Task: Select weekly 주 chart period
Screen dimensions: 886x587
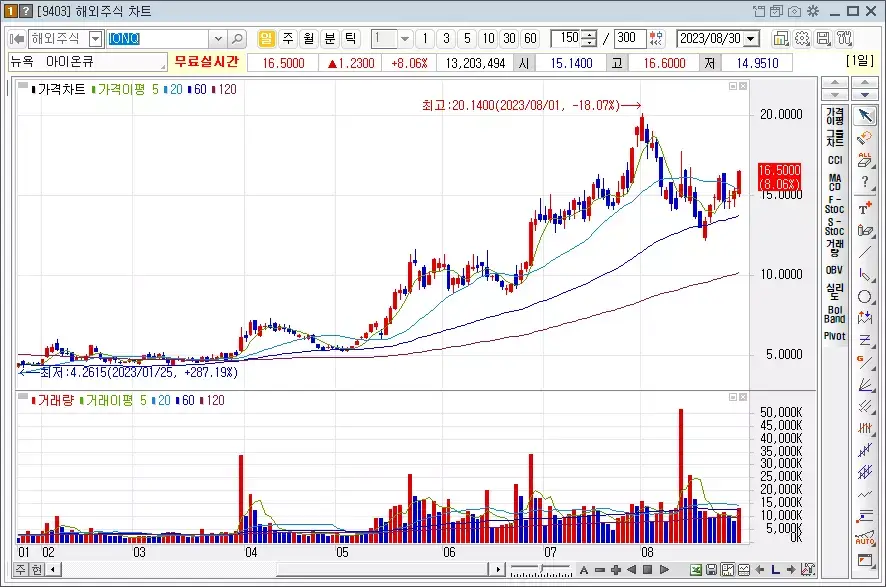Action: point(288,38)
